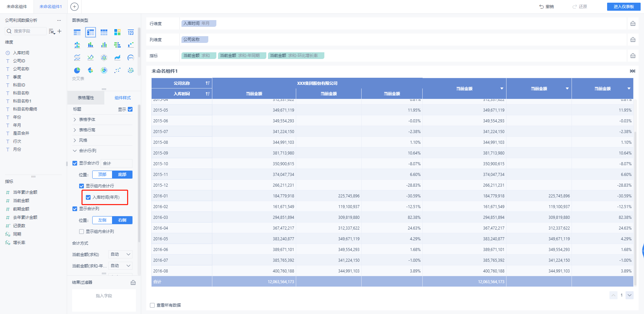Select the pie chart icon

(x=77, y=70)
